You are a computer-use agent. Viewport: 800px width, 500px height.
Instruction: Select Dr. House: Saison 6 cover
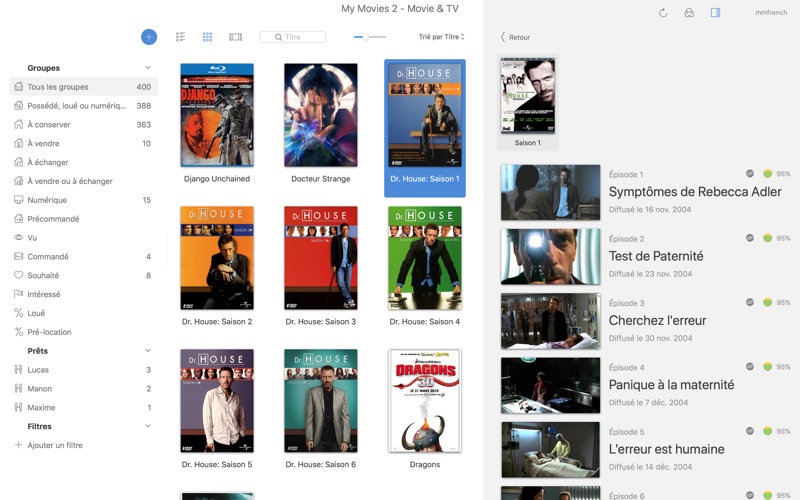(x=321, y=401)
